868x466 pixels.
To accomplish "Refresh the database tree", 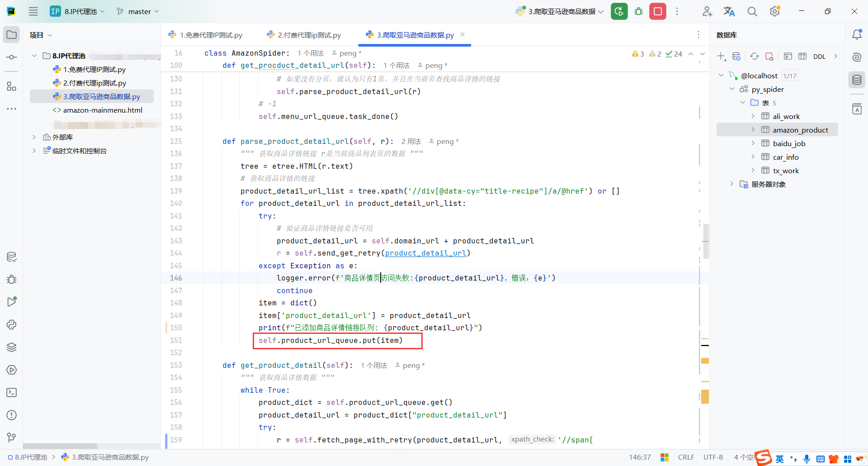I will (x=755, y=56).
